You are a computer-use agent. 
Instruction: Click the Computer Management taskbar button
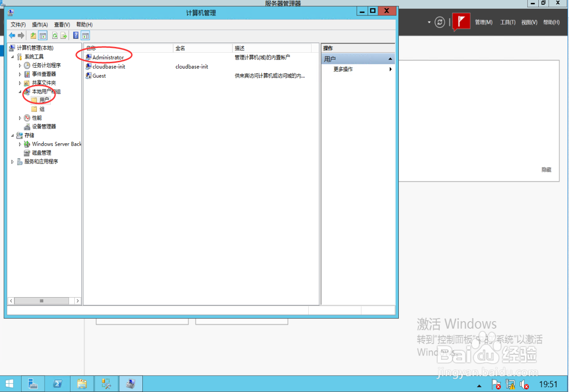click(x=131, y=384)
